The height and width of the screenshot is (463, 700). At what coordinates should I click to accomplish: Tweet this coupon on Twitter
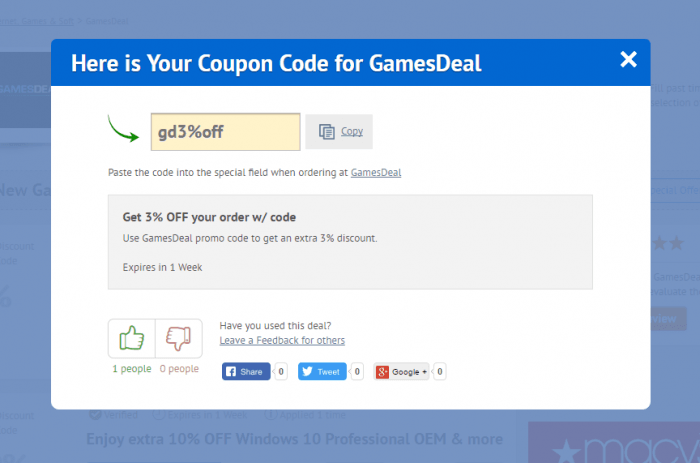click(322, 371)
